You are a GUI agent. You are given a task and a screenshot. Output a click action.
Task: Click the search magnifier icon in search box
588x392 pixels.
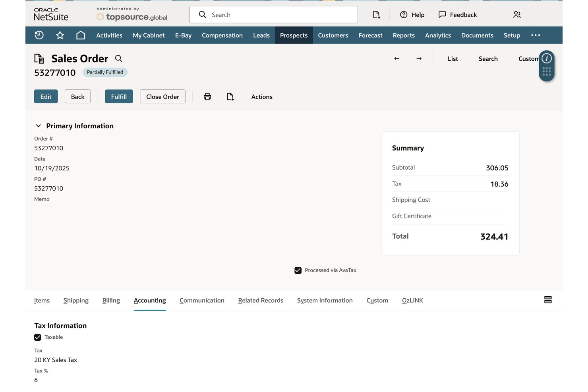202,15
